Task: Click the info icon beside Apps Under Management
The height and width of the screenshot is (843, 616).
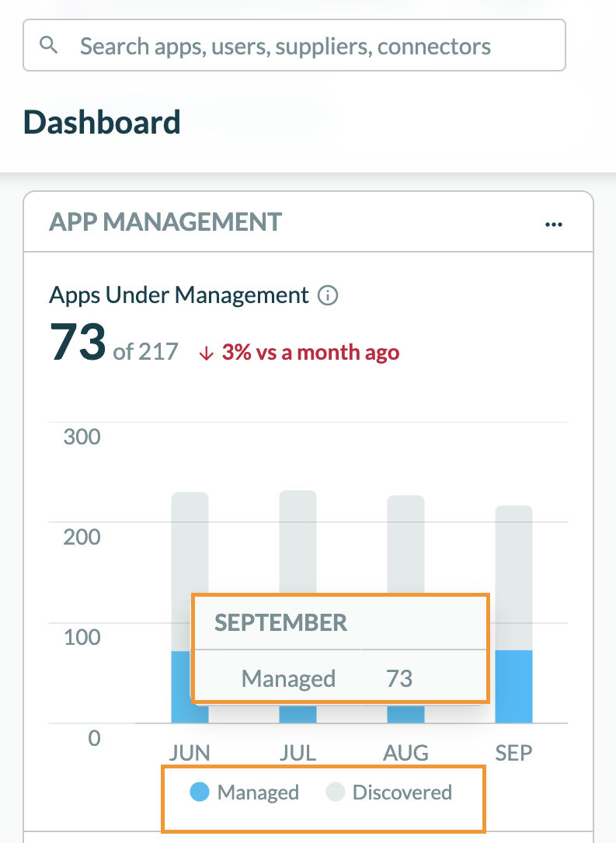Action: pyautogui.click(x=329, y=295)
